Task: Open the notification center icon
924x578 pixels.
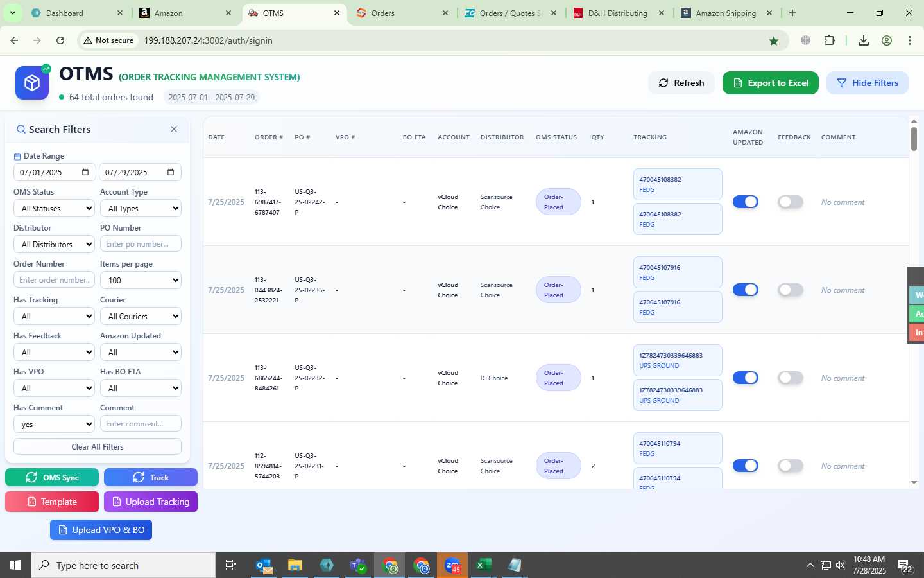Action: click(x=905, y=566)
